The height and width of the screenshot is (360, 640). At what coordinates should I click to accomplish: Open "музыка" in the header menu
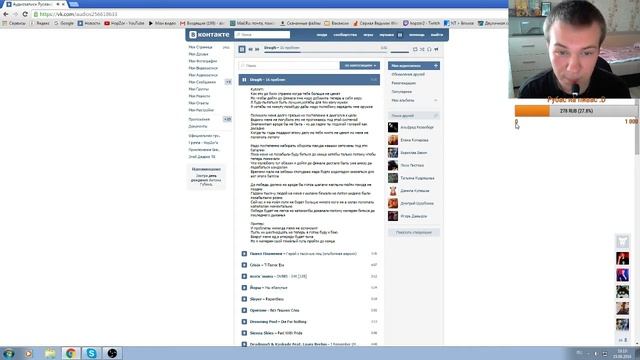click(x=387, y=35)
